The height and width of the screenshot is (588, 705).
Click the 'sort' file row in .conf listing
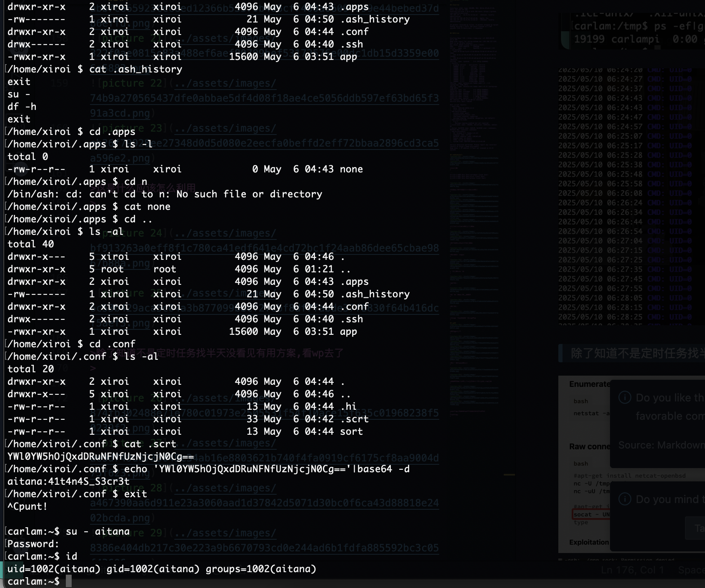coord(185,431)
